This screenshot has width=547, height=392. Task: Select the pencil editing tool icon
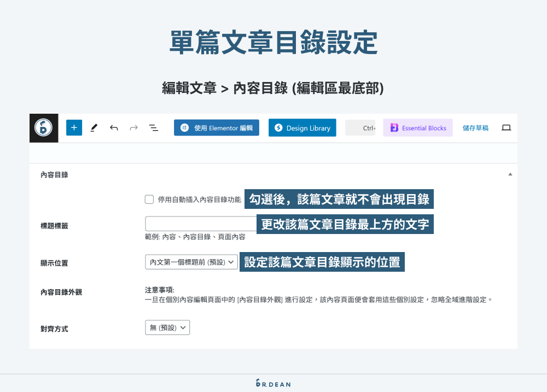(x=94, y=127)
